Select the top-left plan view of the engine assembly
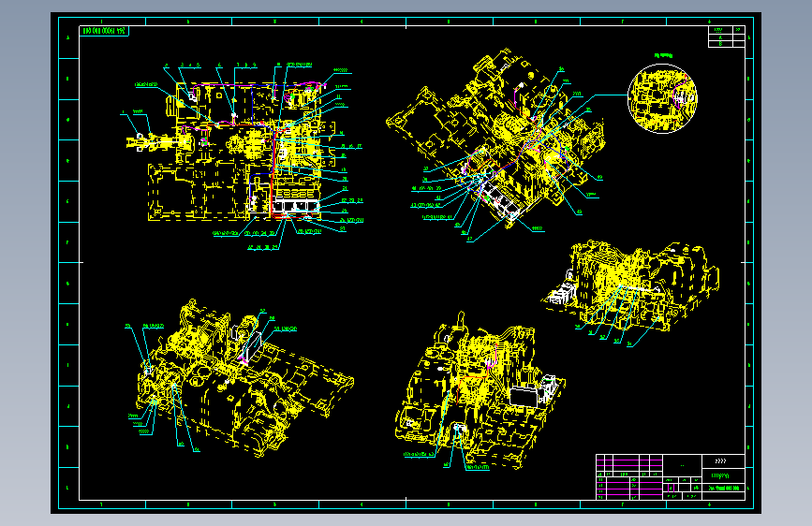Screen dimensions: 812x526 tap(230, 150)
